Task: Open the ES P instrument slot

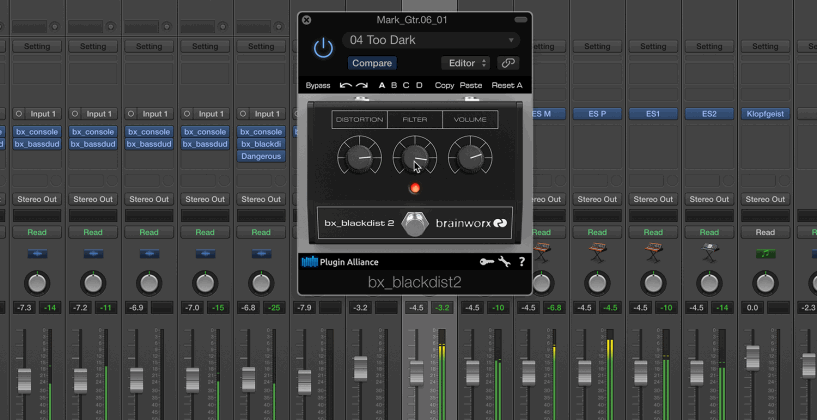Action: point(597,114)
